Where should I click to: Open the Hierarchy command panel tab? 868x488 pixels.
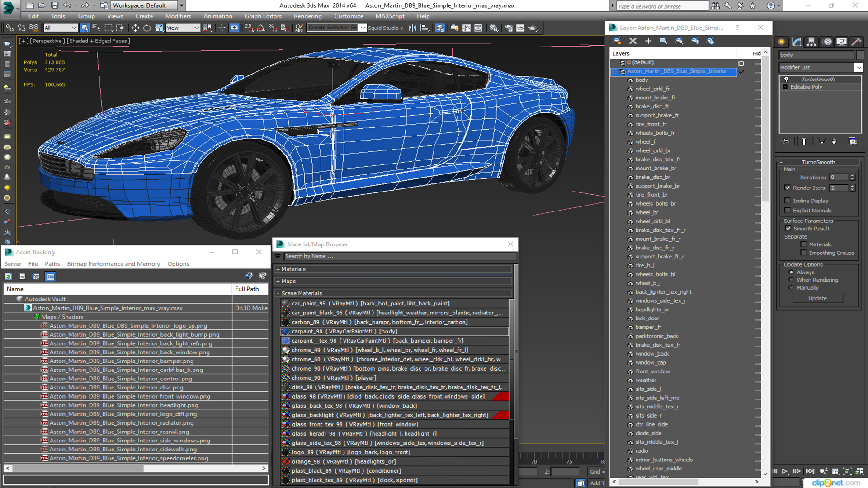pos(811,42)
